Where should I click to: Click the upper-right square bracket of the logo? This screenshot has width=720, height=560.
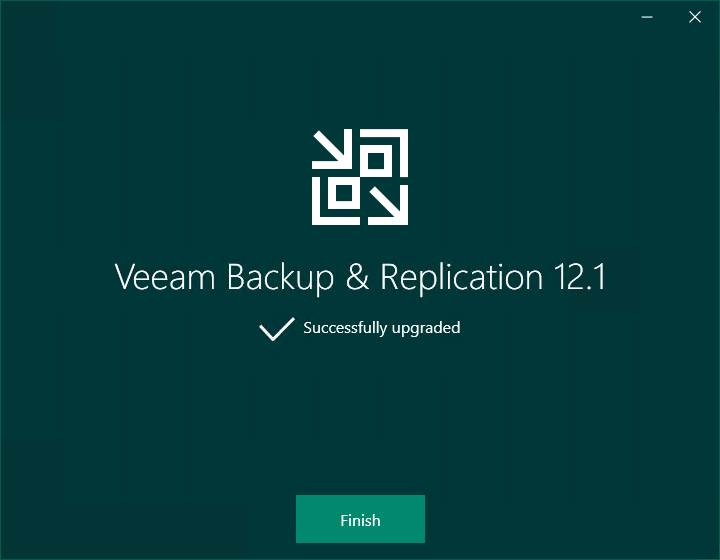coord(384,152)
